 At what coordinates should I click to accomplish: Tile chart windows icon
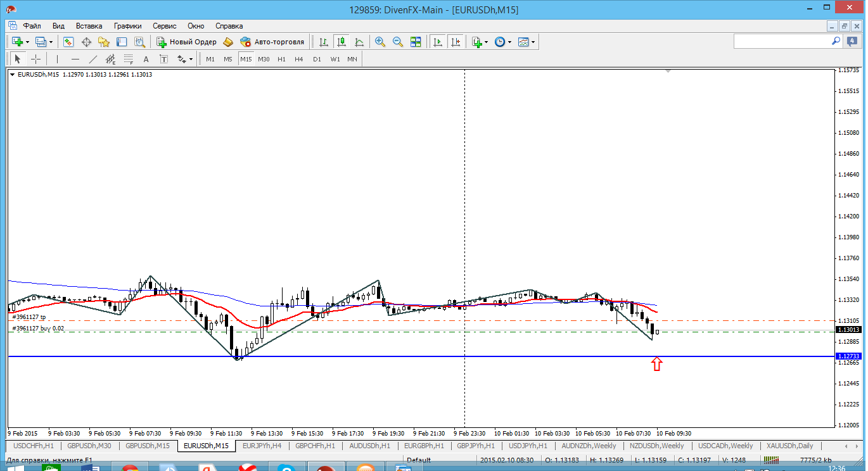click(x=416, y=42)
